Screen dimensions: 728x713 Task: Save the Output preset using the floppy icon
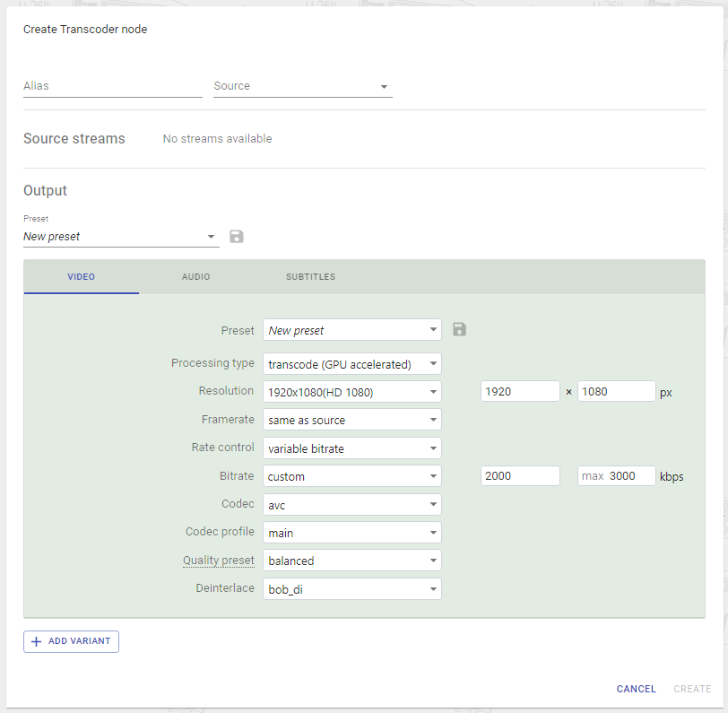(236, 236)
